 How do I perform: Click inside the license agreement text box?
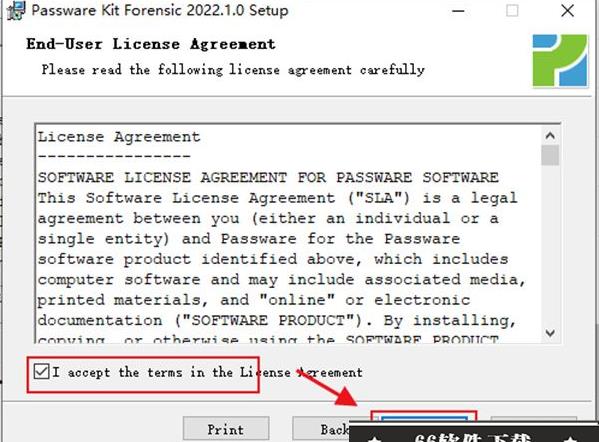tap(288, 233)
